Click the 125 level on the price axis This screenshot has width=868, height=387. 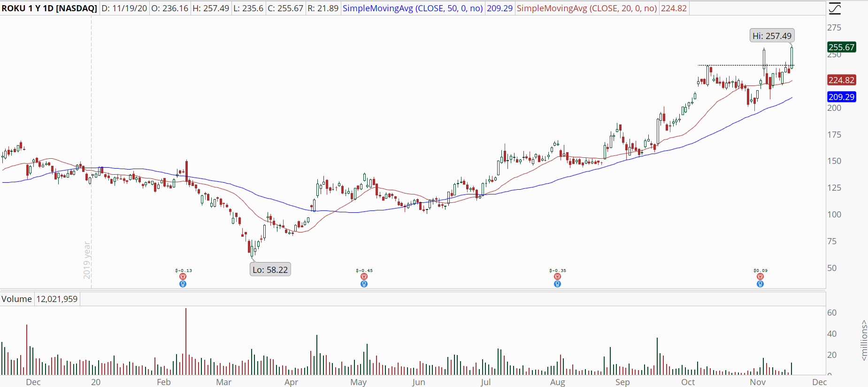(x=834, y=188)
